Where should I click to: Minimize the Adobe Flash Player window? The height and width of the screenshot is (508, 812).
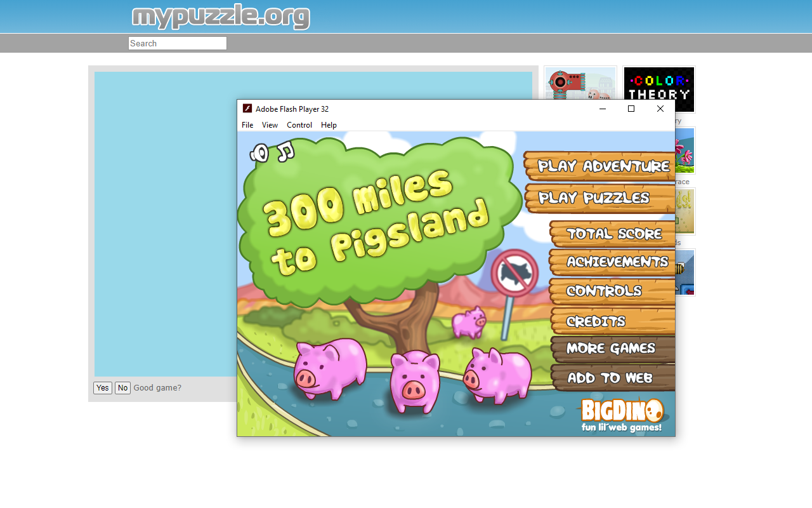603,109
